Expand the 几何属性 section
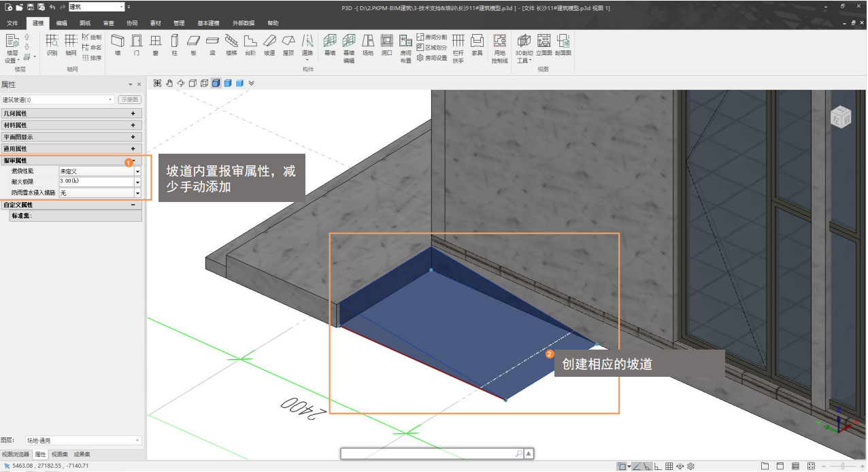 point(133,114)
